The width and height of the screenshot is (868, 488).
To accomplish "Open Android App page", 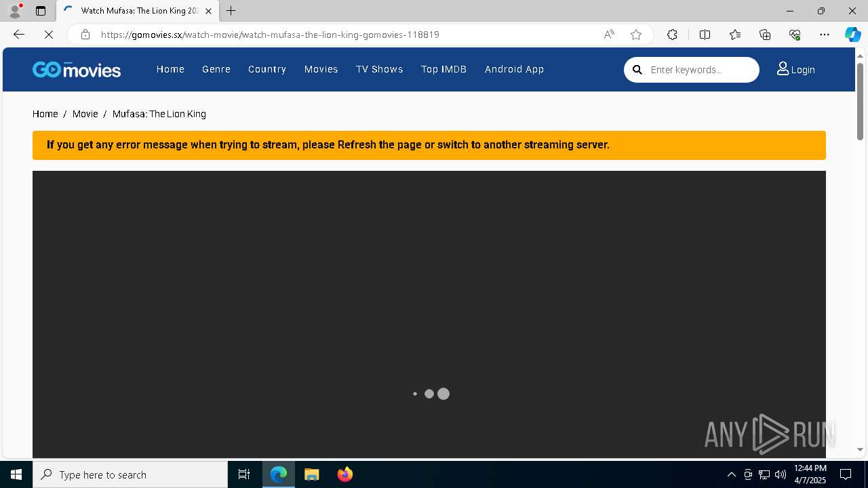I will [514, 69].
